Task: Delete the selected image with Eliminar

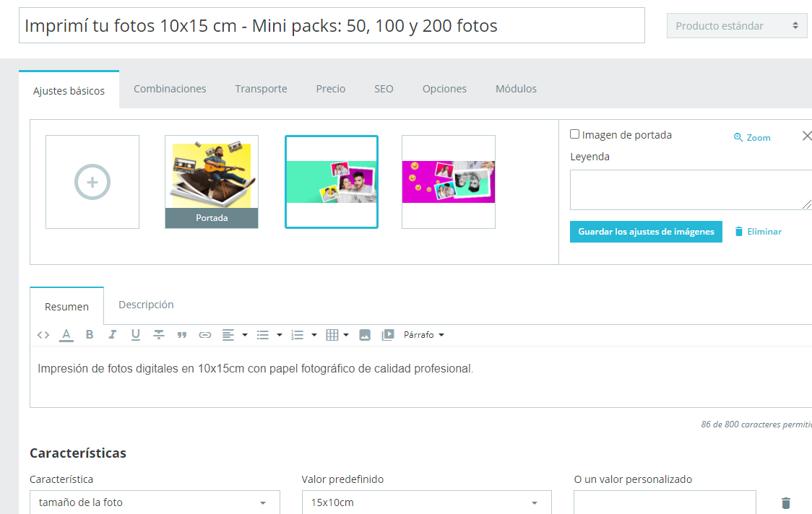Action: coord(758,232)
